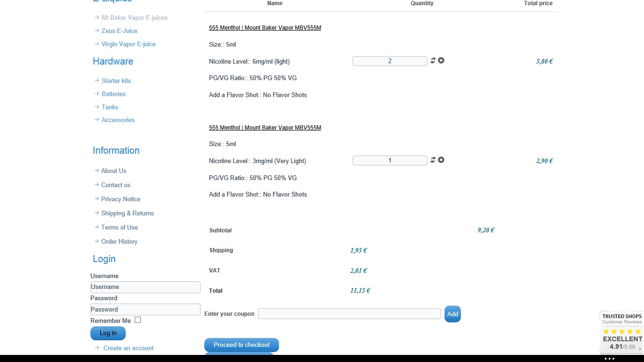Open Mt Baker Vapor E-juices category
Image resolution: width=644 pixels, height=362 pixels.
135,17
